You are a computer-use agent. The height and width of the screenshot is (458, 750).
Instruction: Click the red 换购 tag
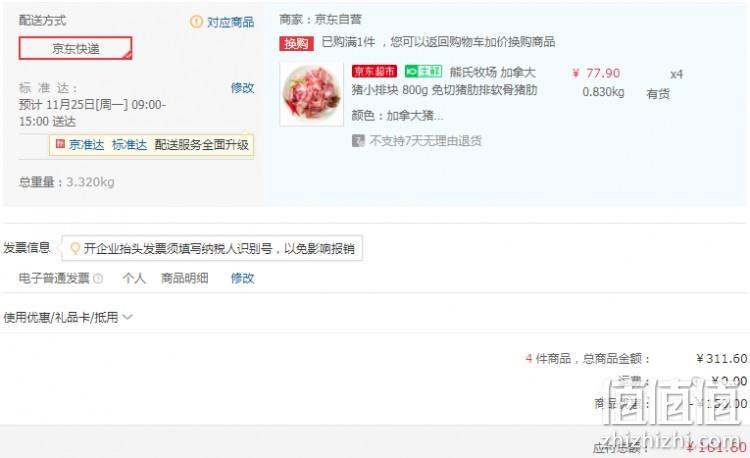pos(296,44)
